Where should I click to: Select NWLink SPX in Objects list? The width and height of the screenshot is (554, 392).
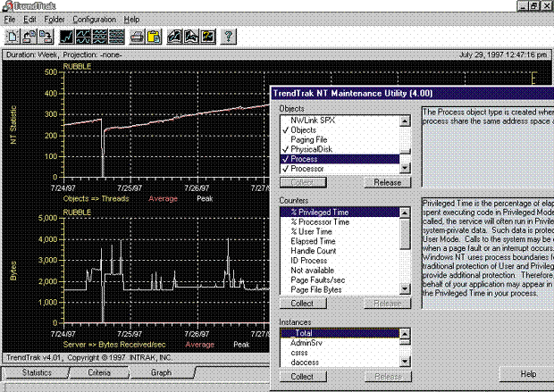340,121
